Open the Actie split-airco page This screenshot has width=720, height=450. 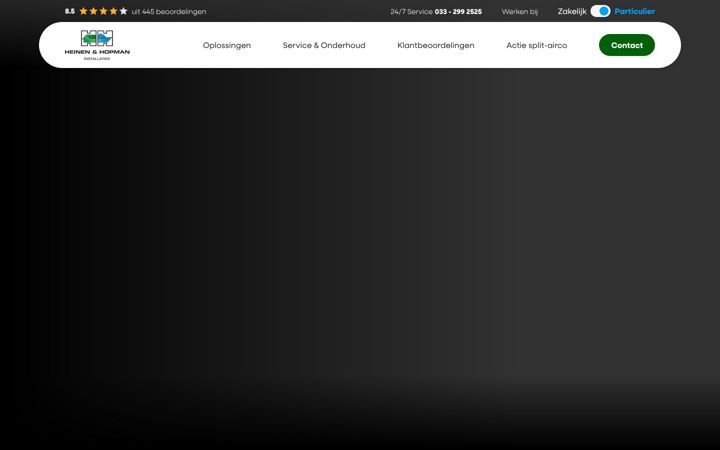point(536,45)
